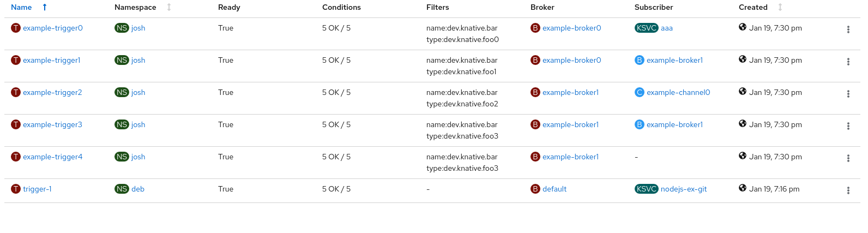Click the C badge beside example-channel0
The image size is (868, 233).
[640, 92]
